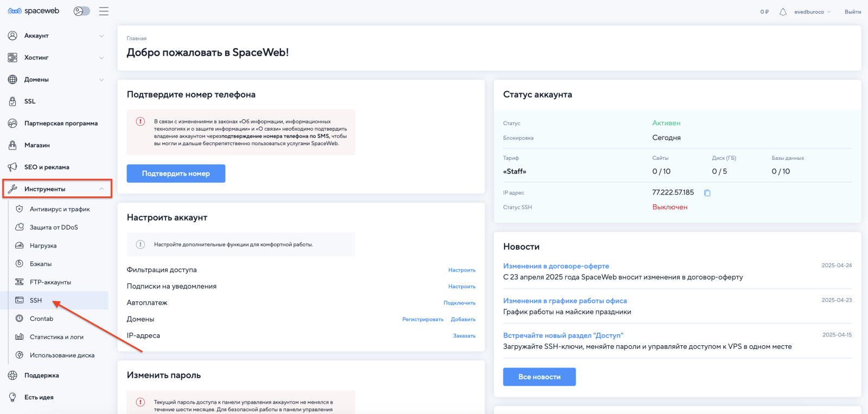Click the SSL padlock icon
868x414 pixels.
pyautogui.click(x=12, y=101)
